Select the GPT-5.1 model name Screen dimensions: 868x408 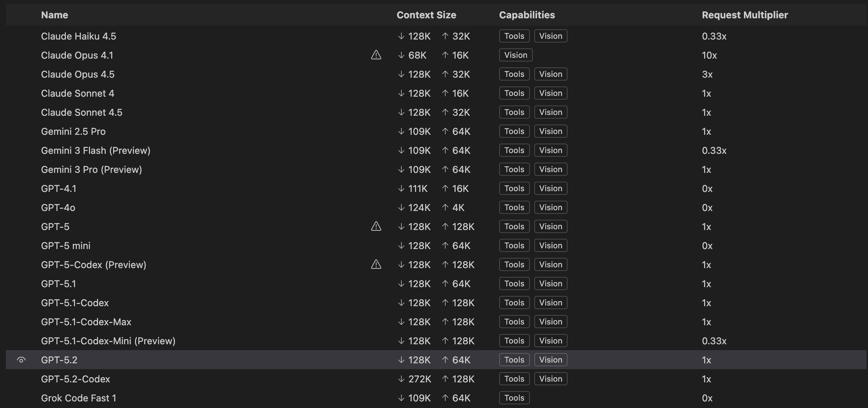point(59,284)
